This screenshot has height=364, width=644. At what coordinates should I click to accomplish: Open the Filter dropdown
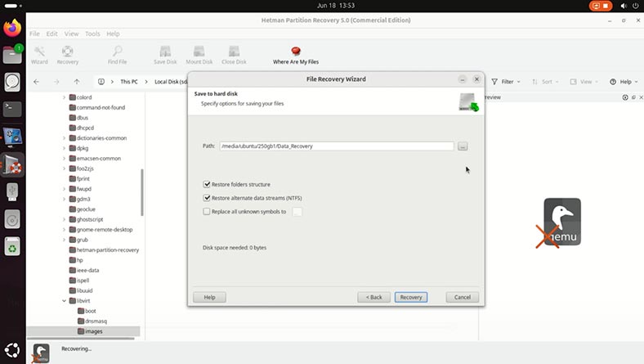pyautogui.click(x=506, y=82)
